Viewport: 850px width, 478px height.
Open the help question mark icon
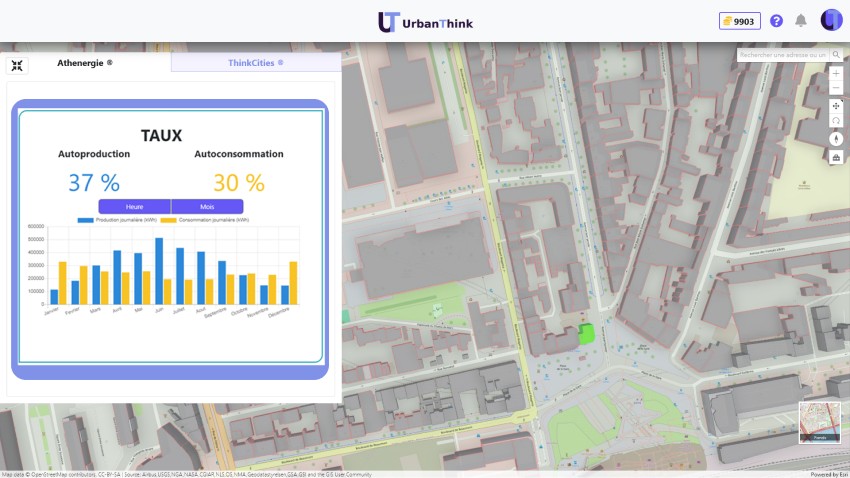point(776,21)
